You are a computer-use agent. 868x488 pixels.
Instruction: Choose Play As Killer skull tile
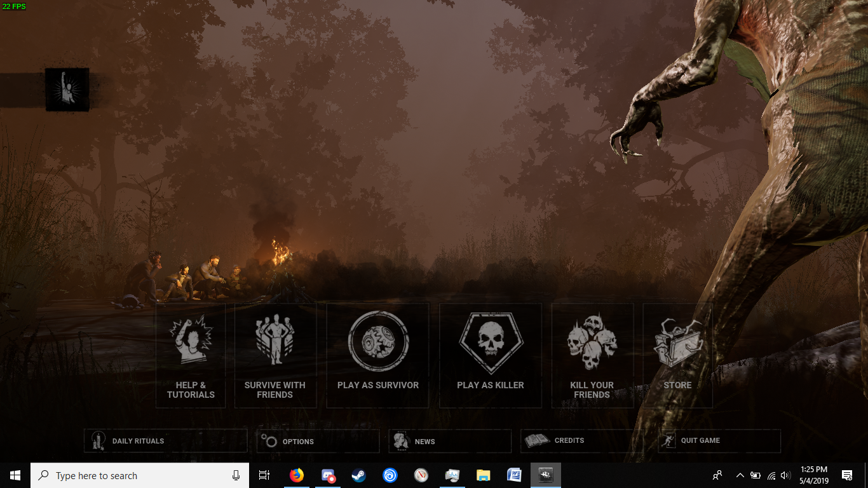point(490,355)
